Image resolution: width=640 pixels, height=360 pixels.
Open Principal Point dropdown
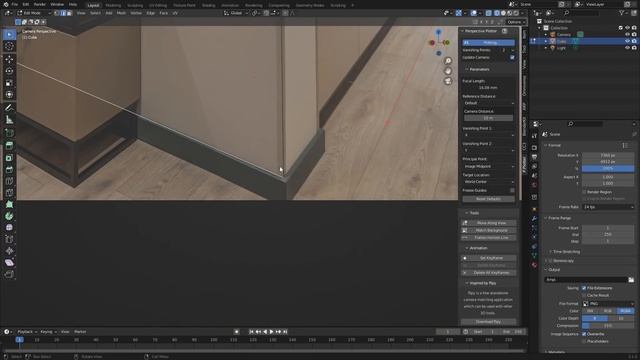pos(489,166)
